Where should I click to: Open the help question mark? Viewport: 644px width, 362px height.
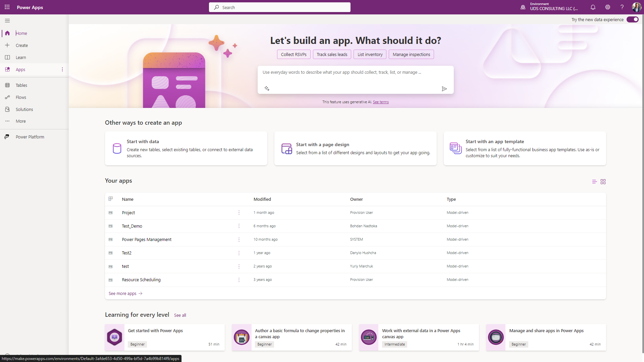(622, 7)
